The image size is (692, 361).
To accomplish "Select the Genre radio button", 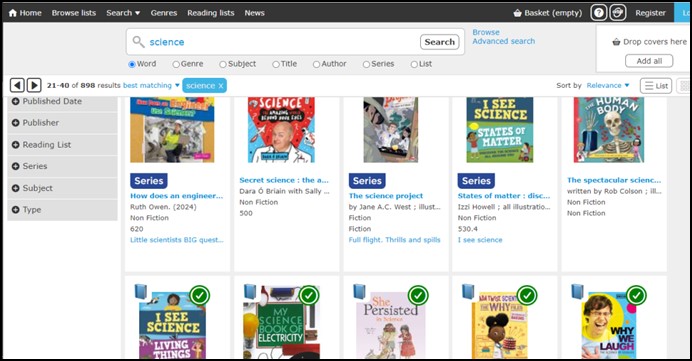I will click(x=176, y=64).
